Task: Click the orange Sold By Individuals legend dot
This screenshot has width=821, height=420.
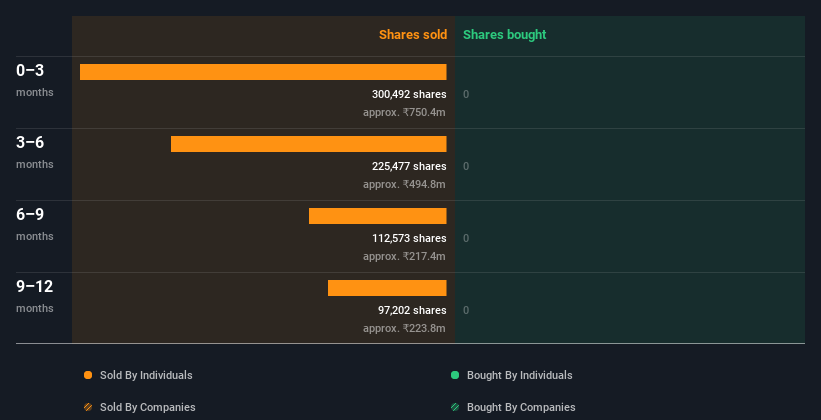Action: [x=88, y=375]
